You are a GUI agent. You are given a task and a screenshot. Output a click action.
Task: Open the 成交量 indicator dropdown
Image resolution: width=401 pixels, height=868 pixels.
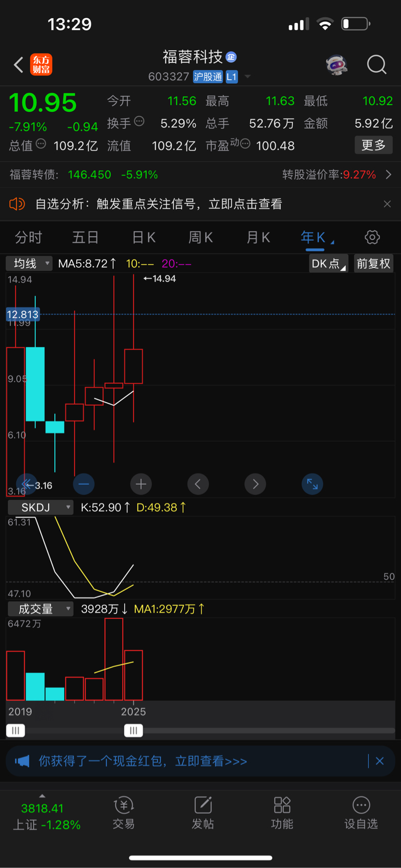point(40,609)
